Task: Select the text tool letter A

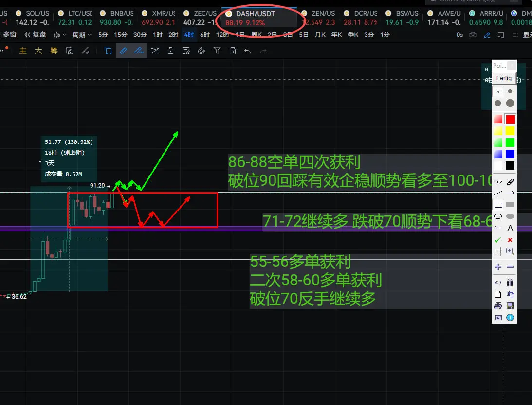Action: pos(510,228)
